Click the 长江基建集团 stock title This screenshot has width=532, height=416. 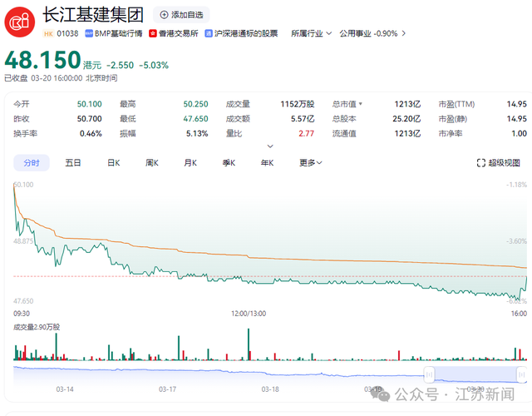click(x=93, y=15)
